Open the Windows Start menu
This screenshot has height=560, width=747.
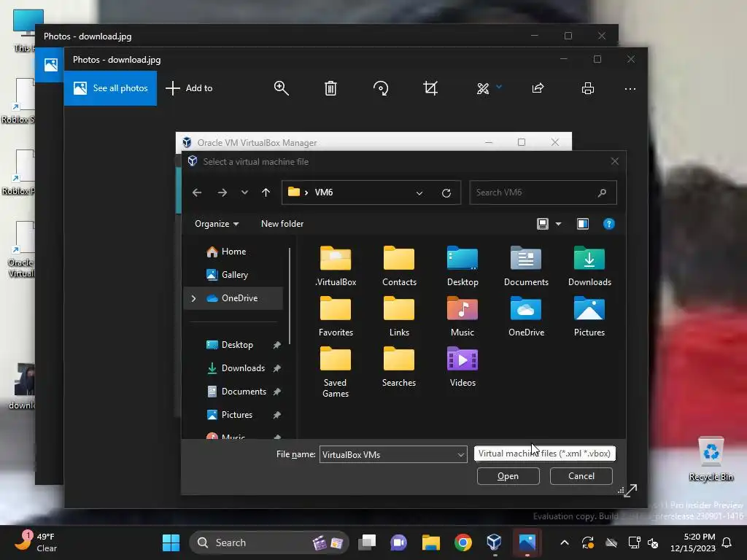(171, 542)
